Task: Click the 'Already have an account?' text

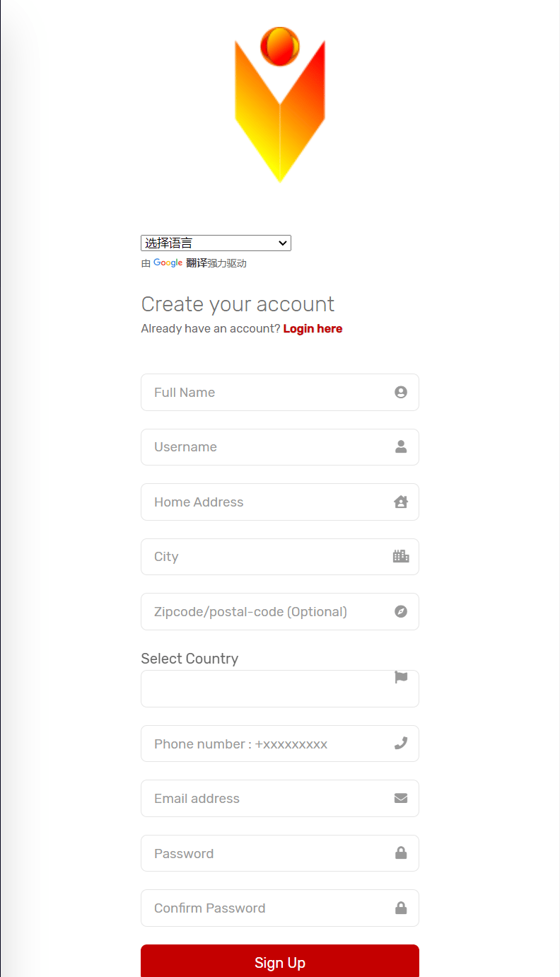Action: [x=211, y=328]
